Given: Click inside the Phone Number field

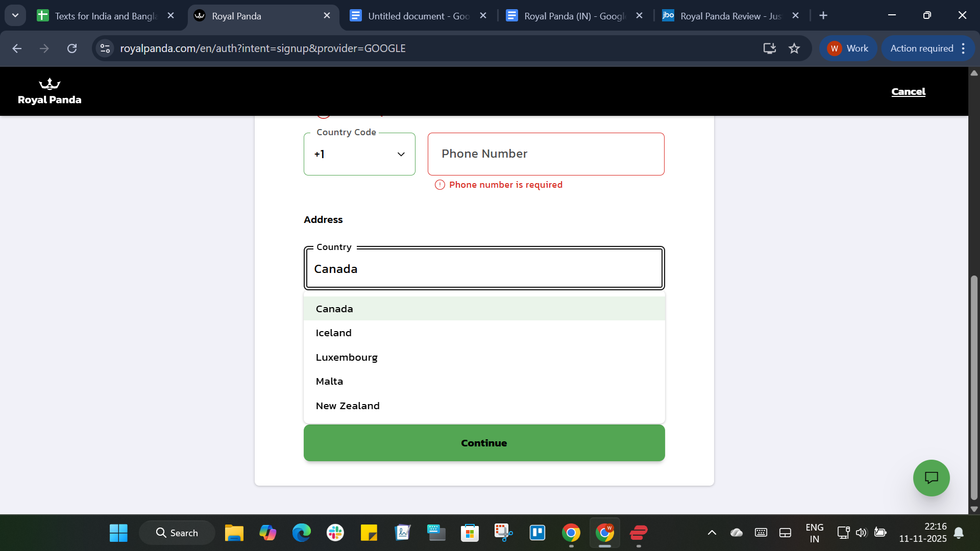Looking at the screenshot, I should (x=546, y=154).
